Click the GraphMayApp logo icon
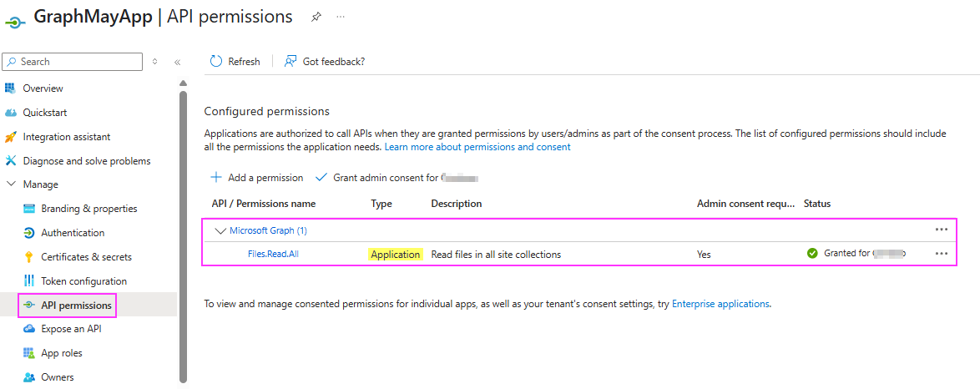 pos(15,21)
